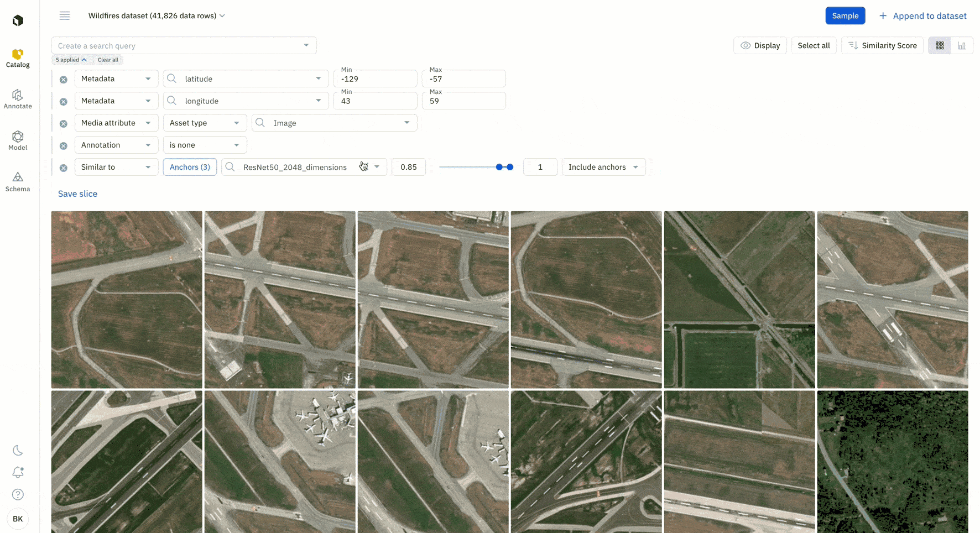The image size is (980, 533).
Task: Click the latitude Max value field
Action: point(463,79)
